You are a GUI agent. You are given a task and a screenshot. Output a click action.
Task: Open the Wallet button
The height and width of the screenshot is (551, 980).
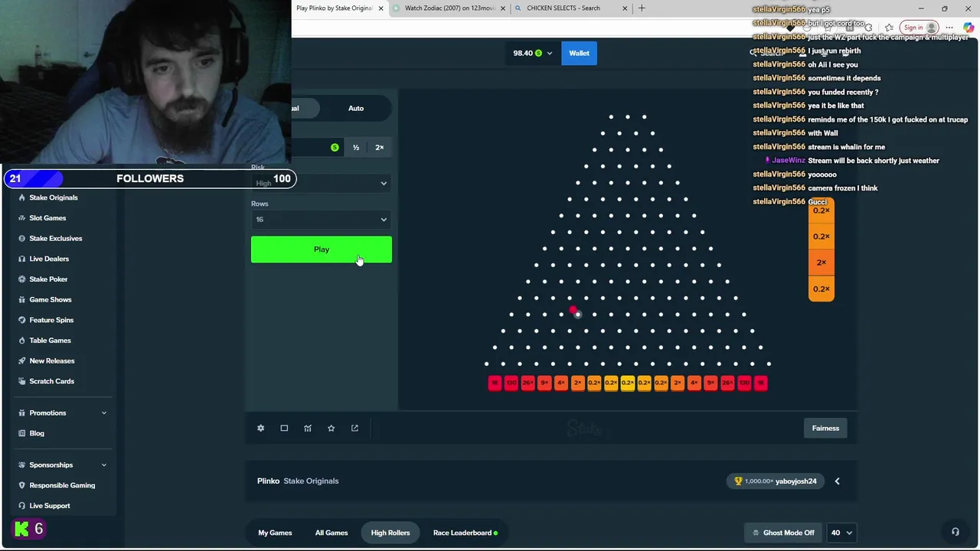[x=579, y=54]
